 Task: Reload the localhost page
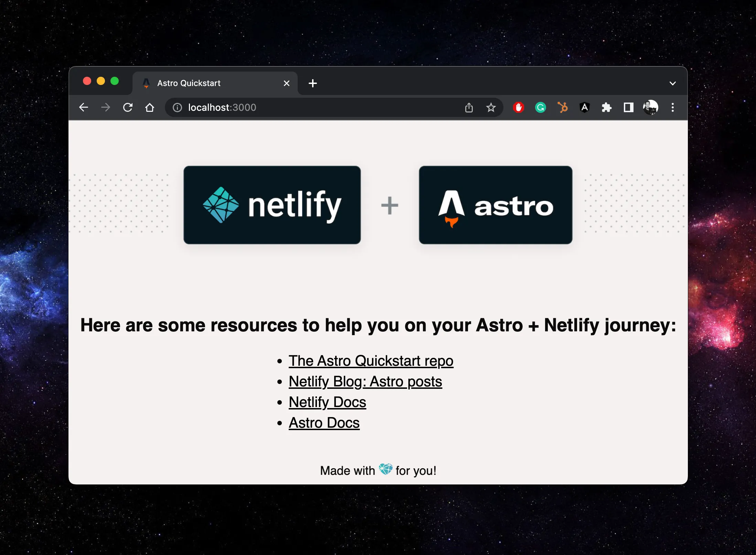click(x=128, y=107)
